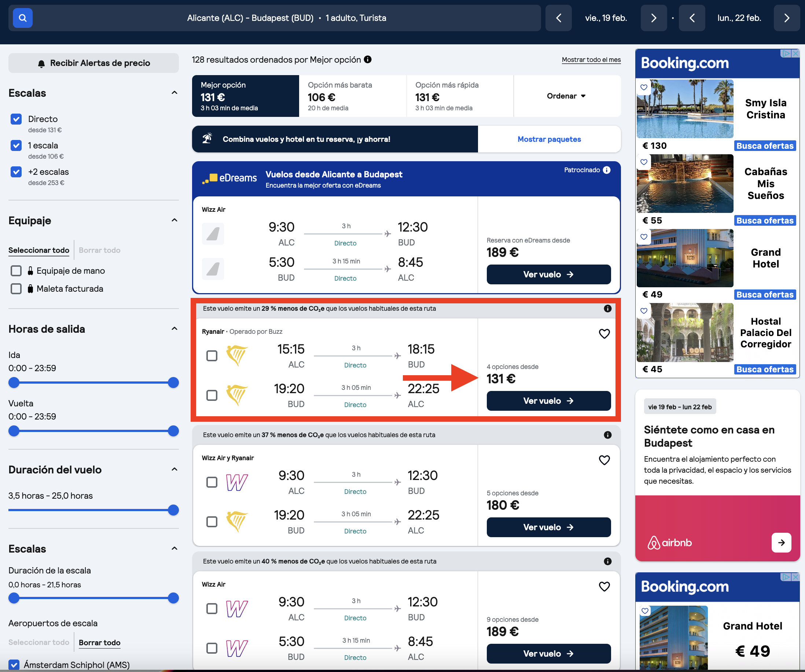
Task: Select the Opción más barata tab
Action: (353, 96)
